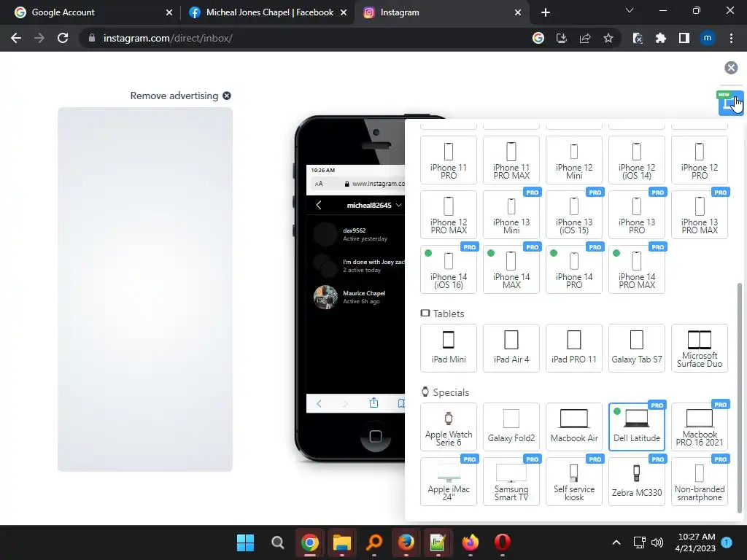Select the iPhone 14 MAX device

(x=511, y=270)
